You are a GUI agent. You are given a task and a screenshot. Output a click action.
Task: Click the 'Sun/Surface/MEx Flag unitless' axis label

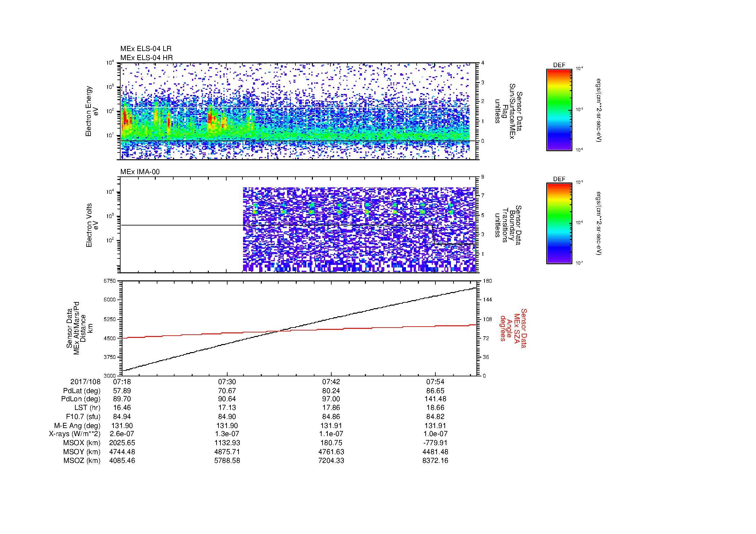pos(508,111)
